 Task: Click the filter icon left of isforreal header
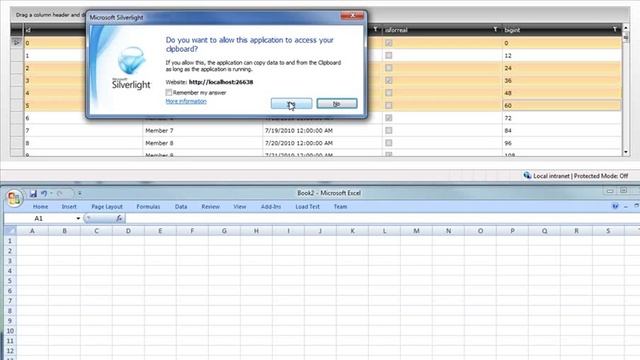click(376, 29)
